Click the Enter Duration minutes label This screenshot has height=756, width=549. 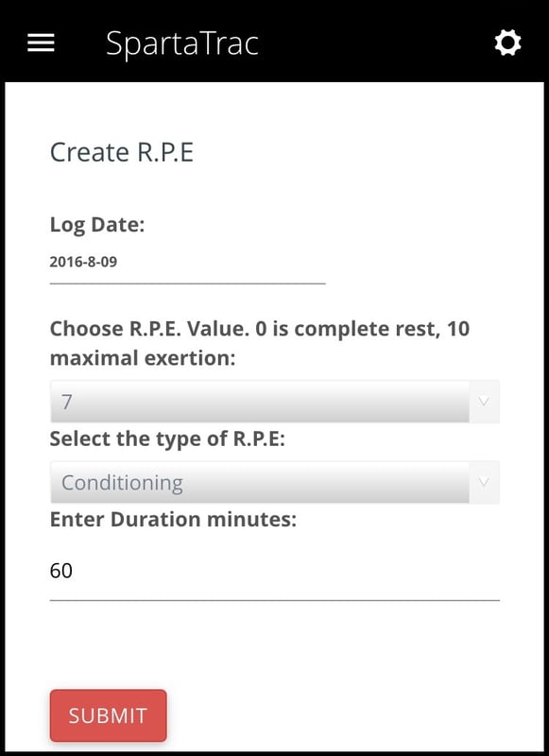coord(173,520)
